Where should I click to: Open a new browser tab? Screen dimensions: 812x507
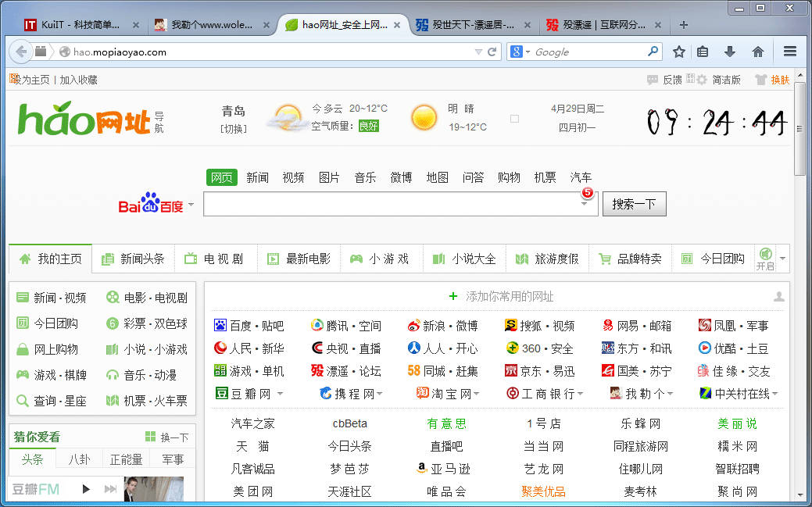[x=684, y=25]
